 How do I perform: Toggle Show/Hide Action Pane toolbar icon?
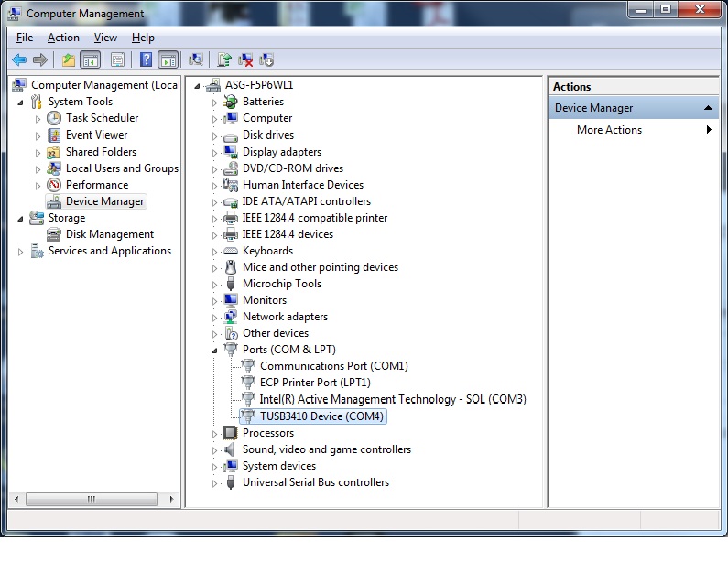tap(168, 59)
